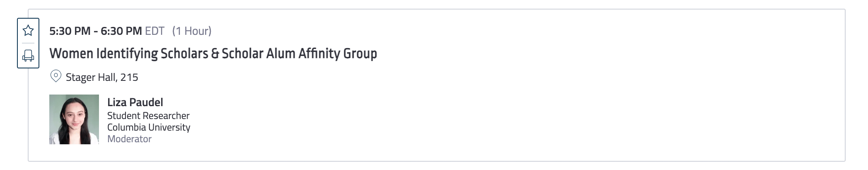Reserve a seat with the chair icon
Screen dimensions: 868x170
(28, 56)
